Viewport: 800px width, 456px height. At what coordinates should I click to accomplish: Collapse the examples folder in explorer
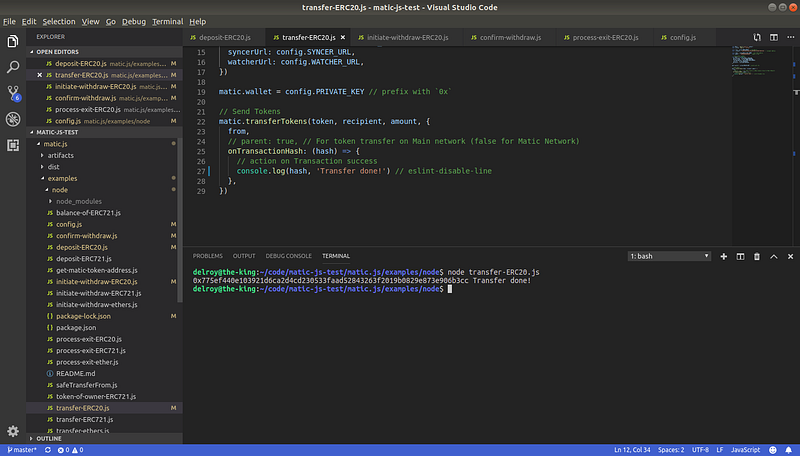62,178
